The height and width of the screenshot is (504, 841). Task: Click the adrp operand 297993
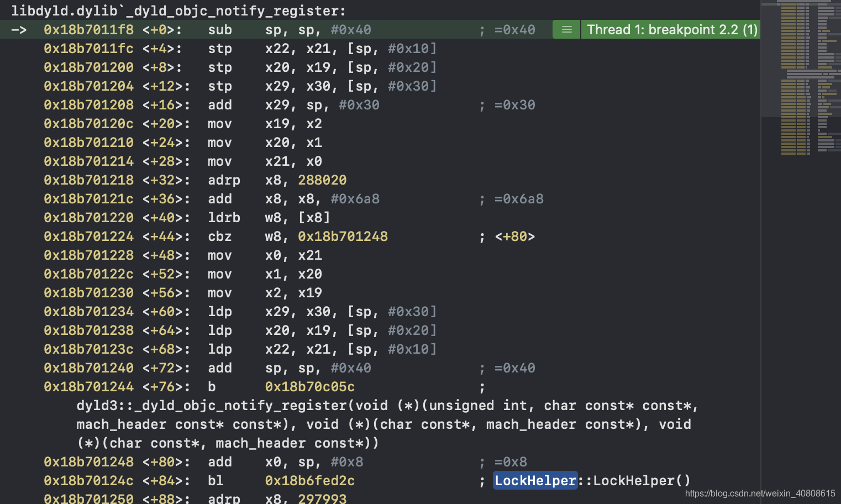click(x=322, y=498)
